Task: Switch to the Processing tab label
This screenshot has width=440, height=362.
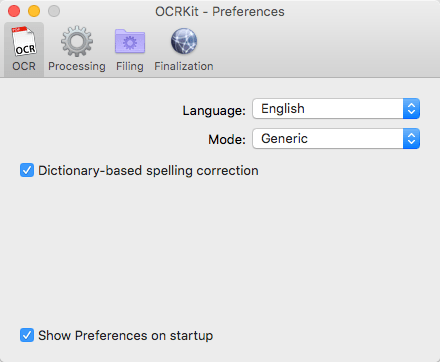Action: (x=77, y=66)
